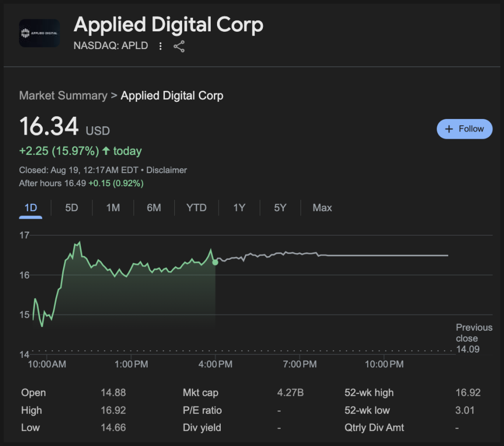
Task: Click the 7:00 PM time axis label
Action: (x=299, y=364)
